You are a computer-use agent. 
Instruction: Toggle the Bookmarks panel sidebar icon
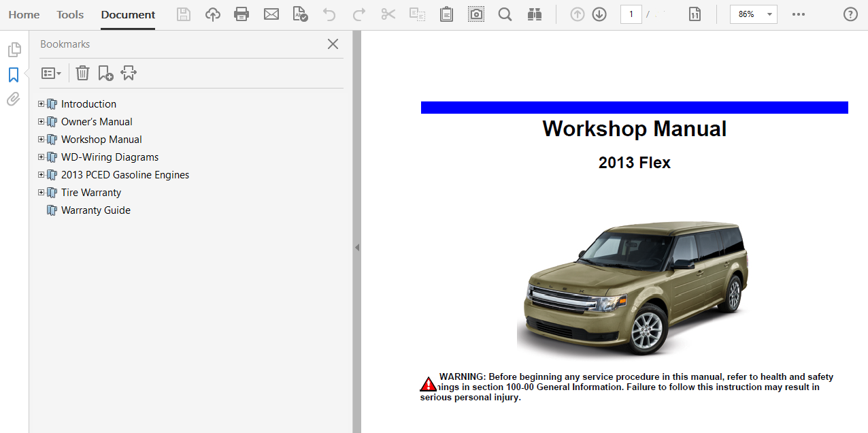14,75
